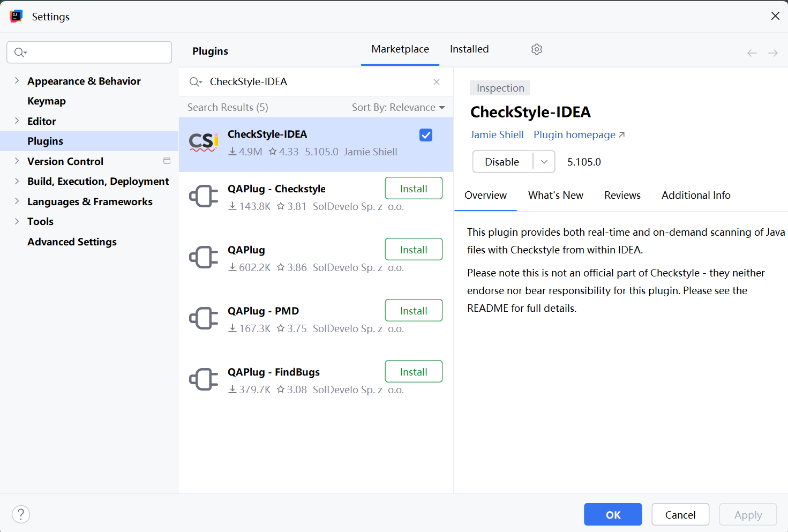Select the QAPlug - Checkstyle result title
The width and height of the screenshot is (788, 532).
point(276,189)
